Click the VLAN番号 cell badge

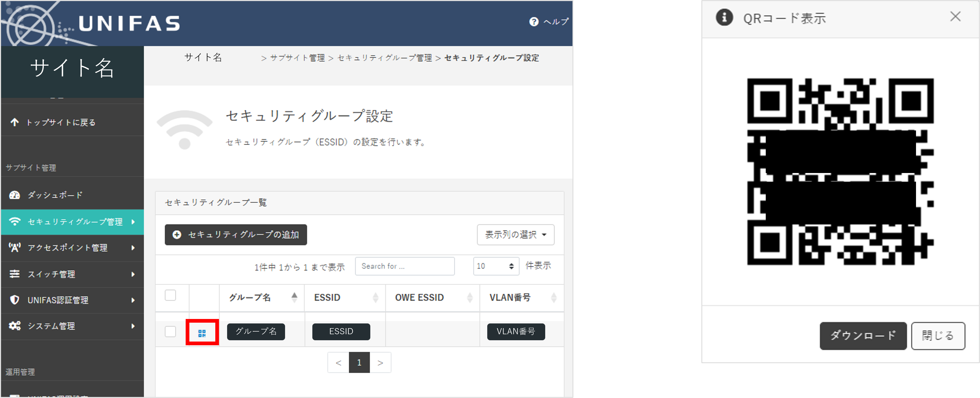516,331
